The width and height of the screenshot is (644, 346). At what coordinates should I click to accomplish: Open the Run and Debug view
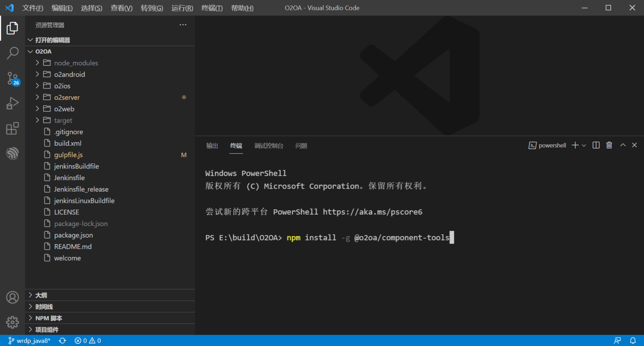click(x=12, y=103)
